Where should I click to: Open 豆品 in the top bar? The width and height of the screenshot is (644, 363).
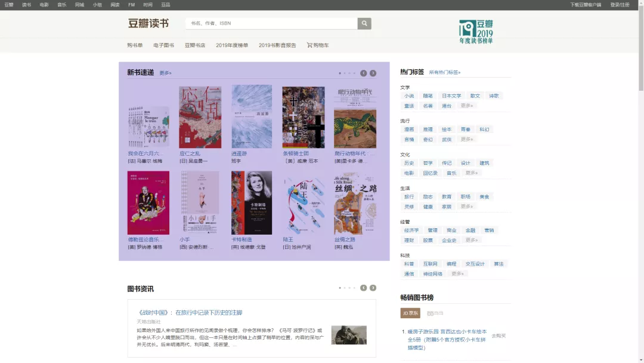(x=166, y=5)
